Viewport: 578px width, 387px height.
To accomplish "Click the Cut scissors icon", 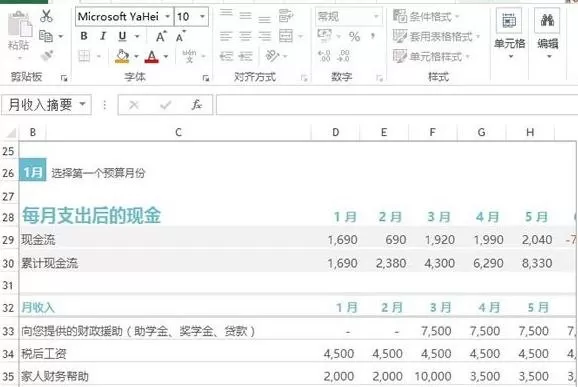I will tap(46, 16).
